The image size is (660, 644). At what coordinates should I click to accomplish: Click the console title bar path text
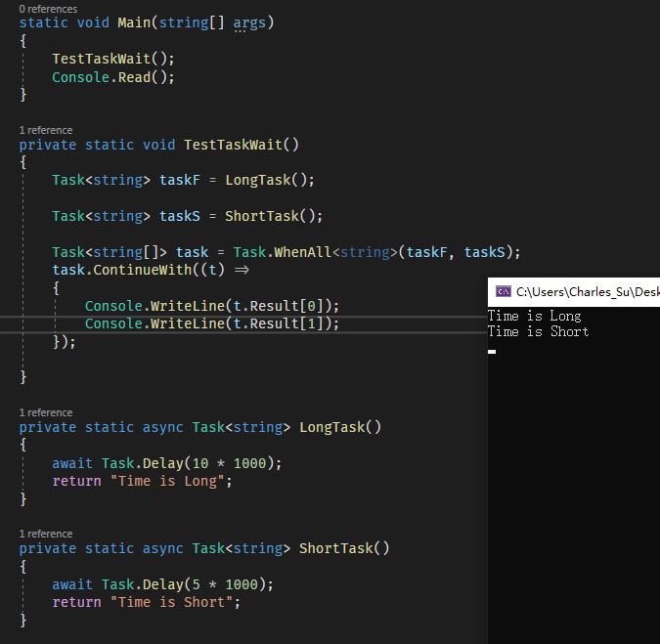coord(588,291)
